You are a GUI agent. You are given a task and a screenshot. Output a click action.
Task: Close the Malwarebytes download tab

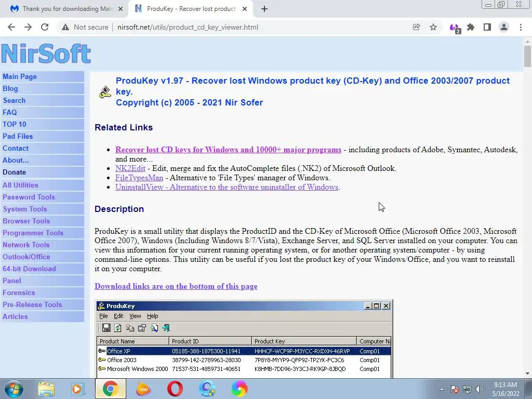[121, 9]
